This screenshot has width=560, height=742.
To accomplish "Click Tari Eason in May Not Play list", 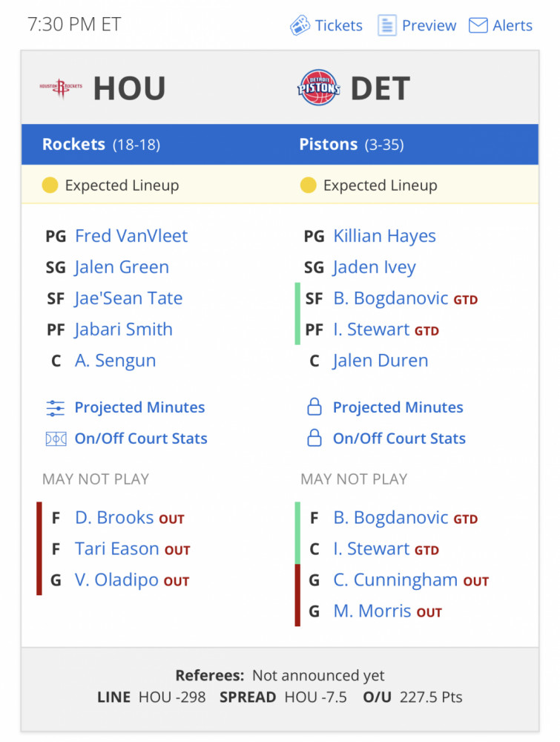I will point(117,549).
